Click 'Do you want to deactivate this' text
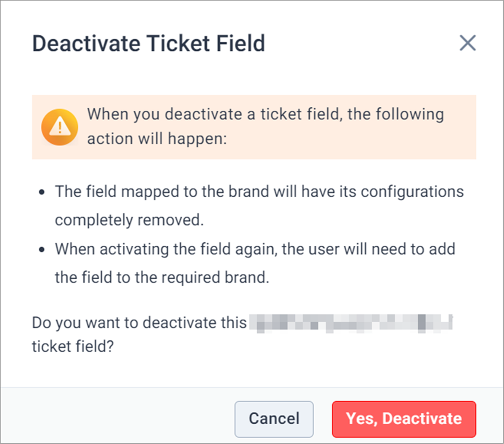Viewport: 504px width, 444px height. point(139,323)
